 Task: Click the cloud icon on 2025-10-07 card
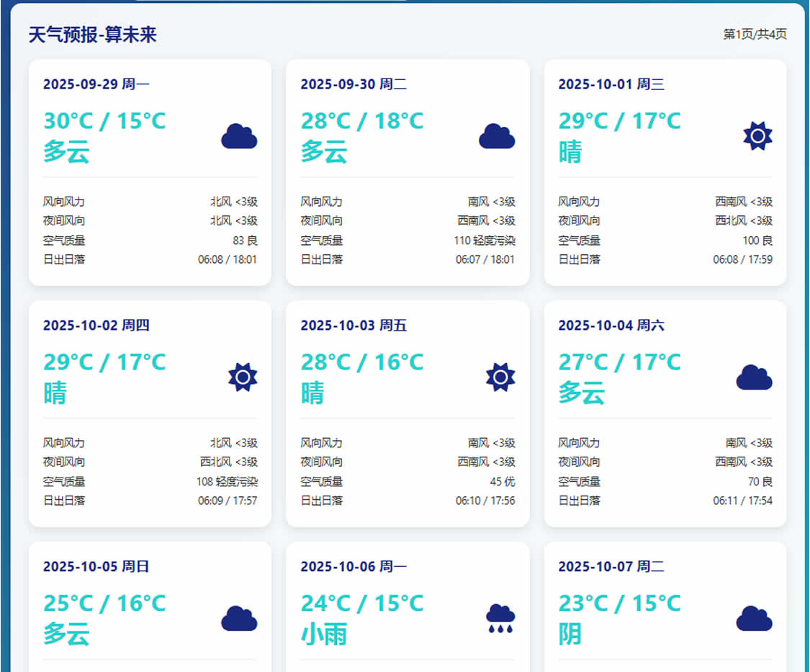click(x=754, y=619)
